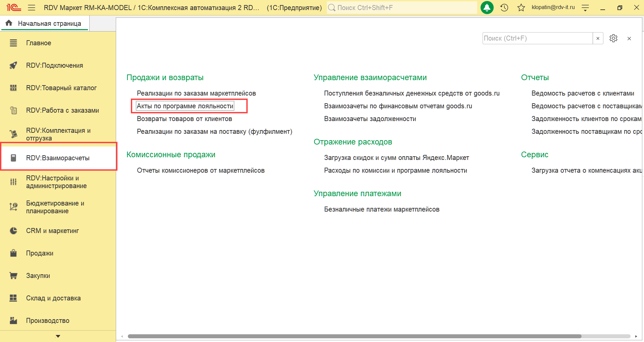Click the Продажи shopping bag icon

[13, 253]
